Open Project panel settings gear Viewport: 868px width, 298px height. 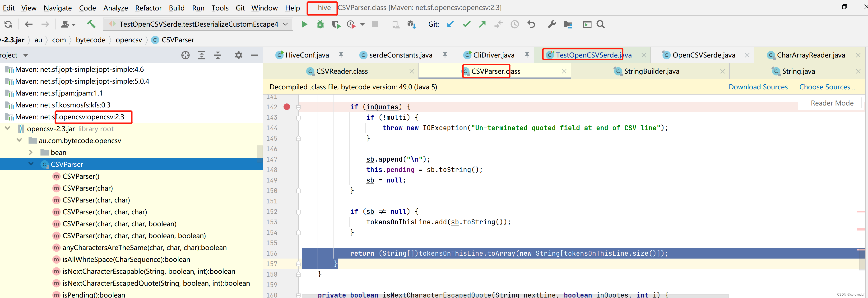coord(239,55)
